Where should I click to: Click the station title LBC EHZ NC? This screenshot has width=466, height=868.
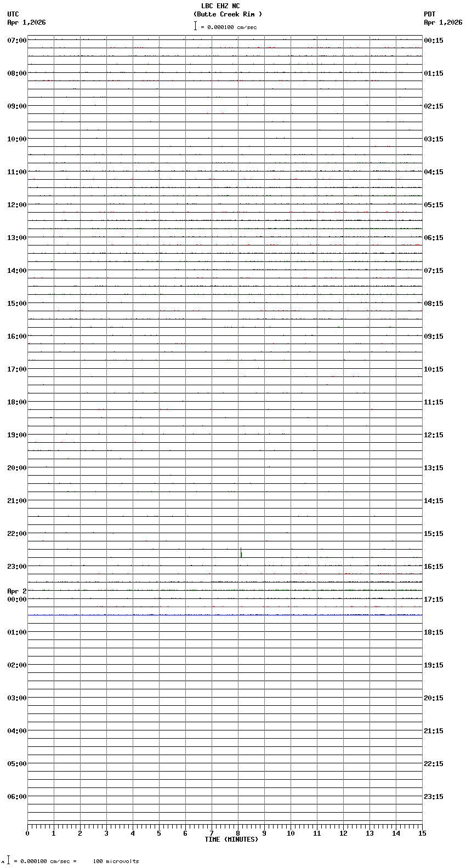pos(220,6)
